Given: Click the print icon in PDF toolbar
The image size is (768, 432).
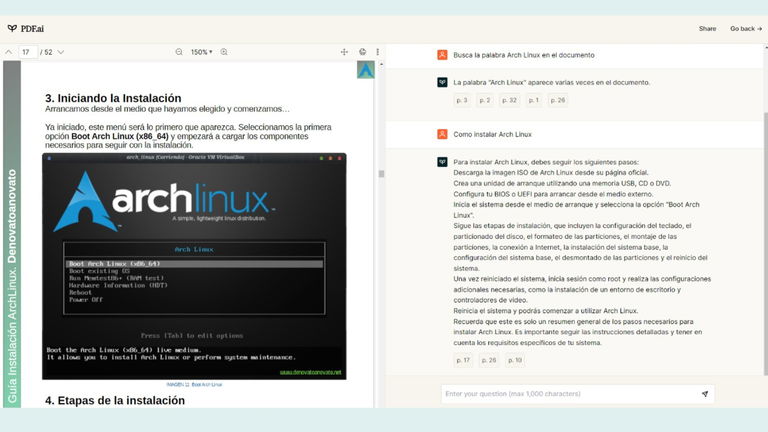Looking at the screenshot, I should 362,52.
